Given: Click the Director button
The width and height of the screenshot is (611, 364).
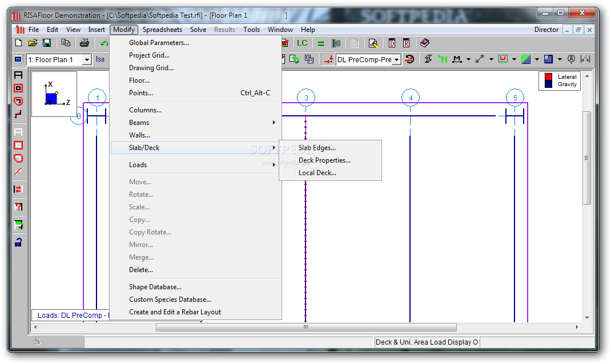Looking at the screenshot, I should (546, 30).
